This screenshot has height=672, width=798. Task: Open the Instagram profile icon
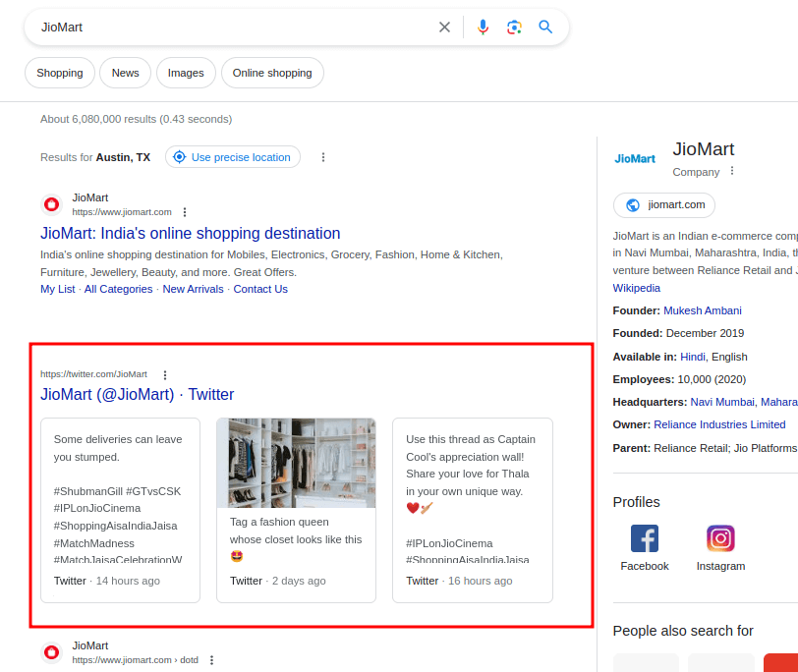pos(720,538)
